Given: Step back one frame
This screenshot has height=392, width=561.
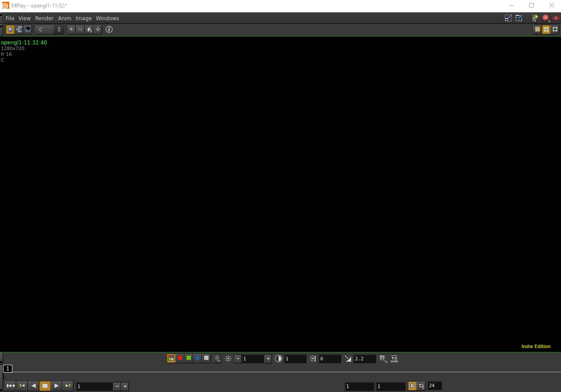Looking at the screenshot, I should [22, 386].
